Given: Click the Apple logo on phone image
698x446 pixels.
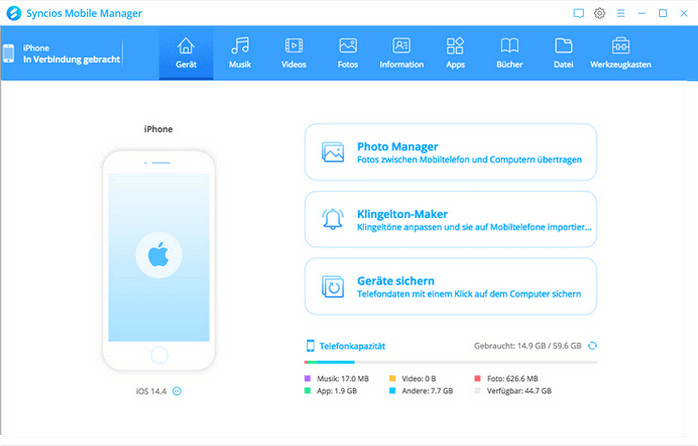Looking at the screenshot, I should [x=158, y=255].
